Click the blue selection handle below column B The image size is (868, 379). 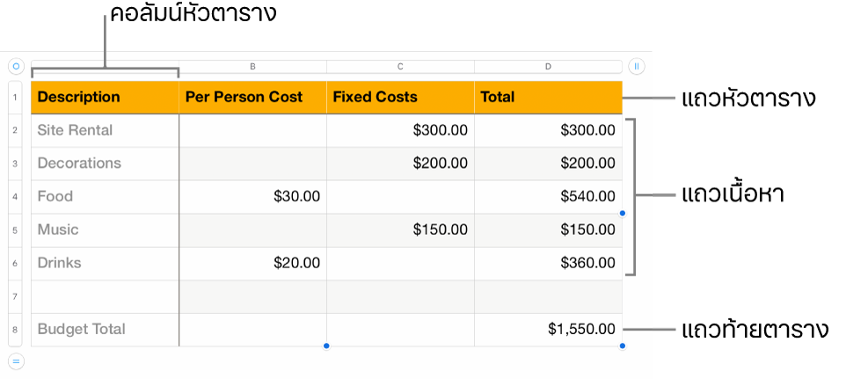(x=326, y=346)
